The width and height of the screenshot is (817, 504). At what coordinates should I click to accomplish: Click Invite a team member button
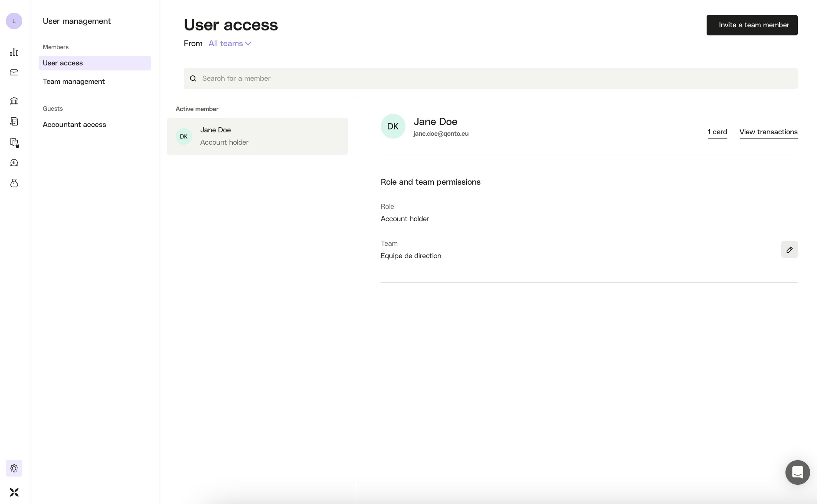[x=752, y=25]
